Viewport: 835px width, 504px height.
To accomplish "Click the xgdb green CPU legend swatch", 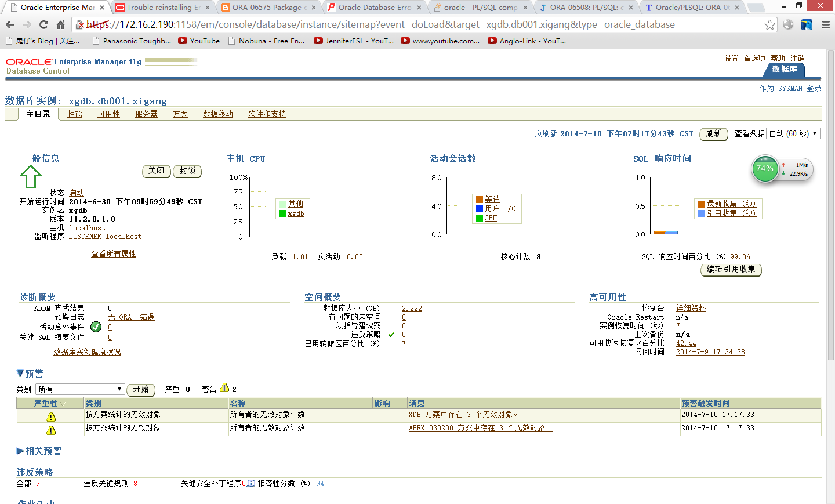I will click(x=283, y=213).
